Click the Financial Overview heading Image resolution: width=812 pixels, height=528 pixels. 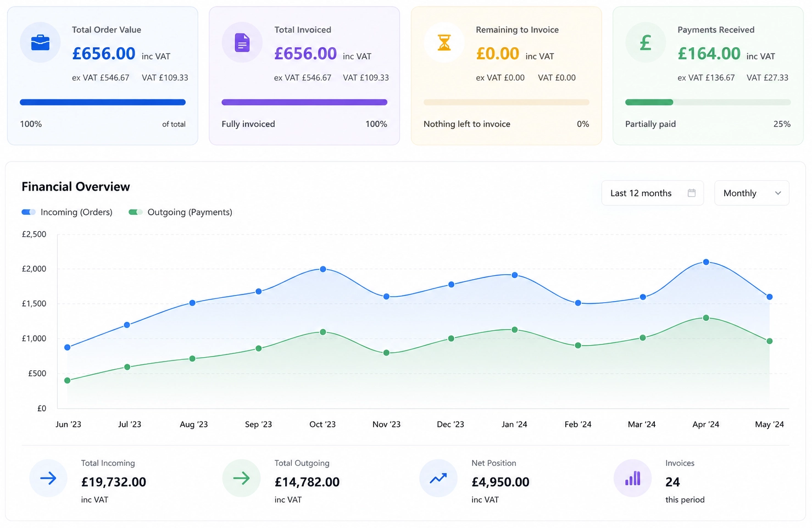[76, 187]
